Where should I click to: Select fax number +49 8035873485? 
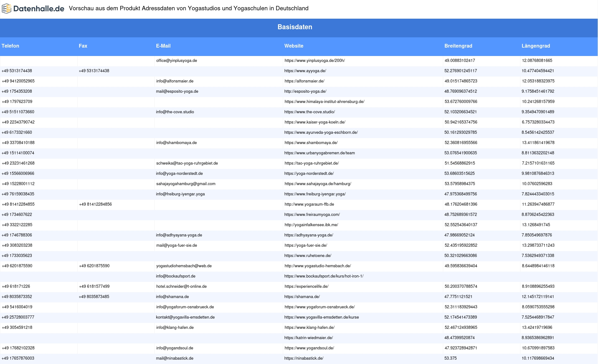click(x=94, y=297)
